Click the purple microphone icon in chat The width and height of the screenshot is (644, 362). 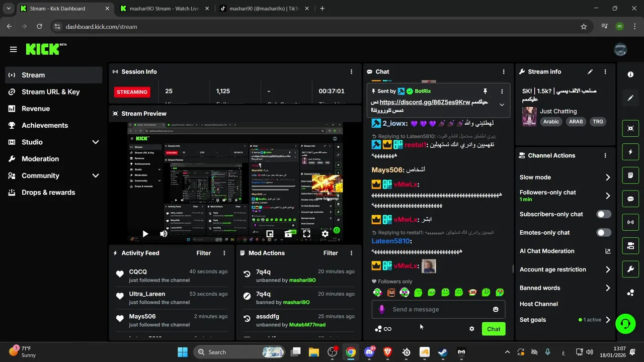[382, 309]
